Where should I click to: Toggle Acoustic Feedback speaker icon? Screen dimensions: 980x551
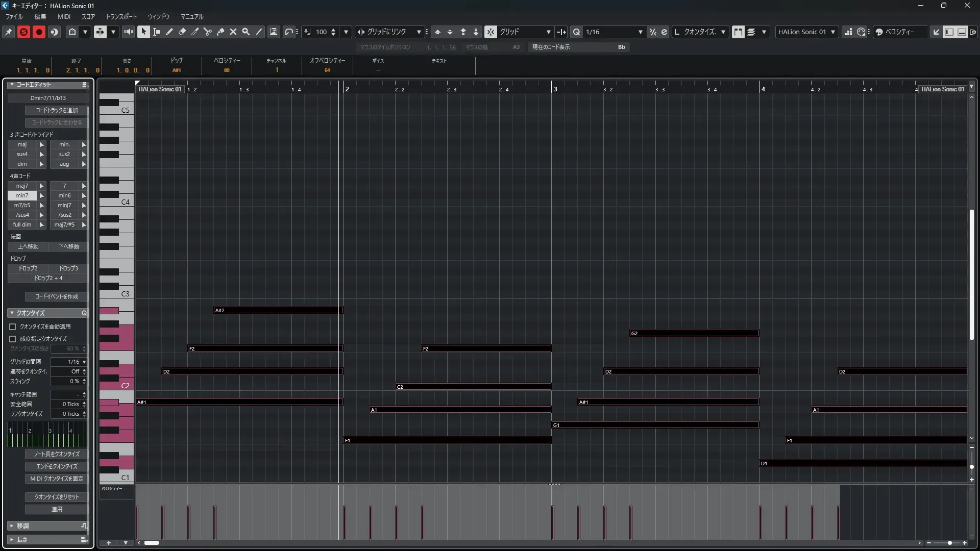tap(128, 32)
